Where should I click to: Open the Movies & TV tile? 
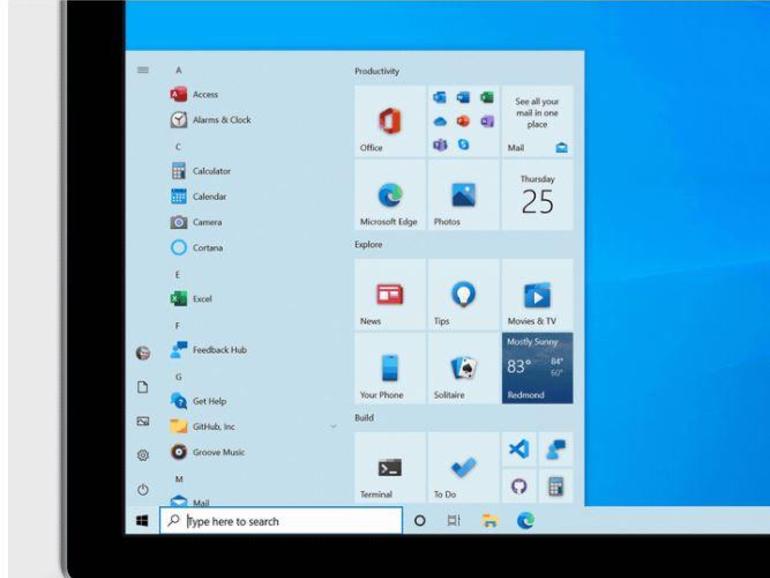pyautogui.click(x=537, y=295)
